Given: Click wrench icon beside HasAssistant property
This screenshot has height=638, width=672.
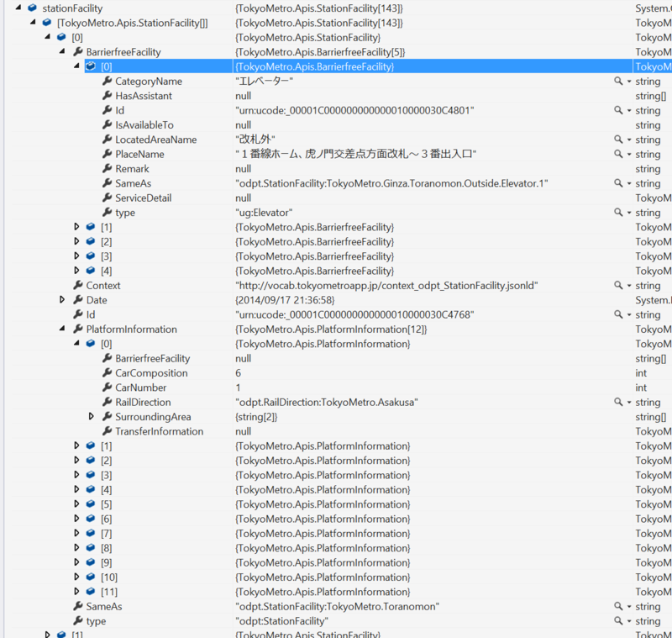Looking at the screenshot, I should pyautogui.click(x=108, y=95).
